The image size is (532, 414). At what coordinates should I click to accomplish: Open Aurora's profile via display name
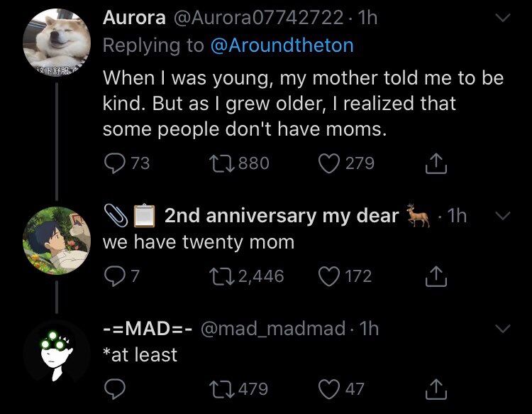click(x=134, y=17)
